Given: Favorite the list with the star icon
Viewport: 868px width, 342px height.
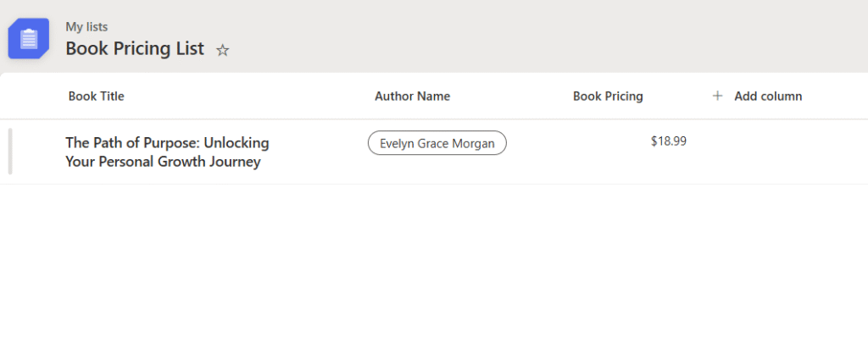Looking at the screenshot, I should pos(223,50).
